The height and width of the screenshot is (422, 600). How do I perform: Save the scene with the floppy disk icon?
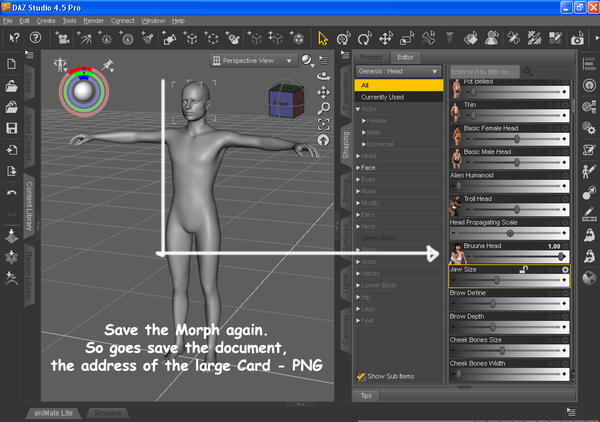11,128
